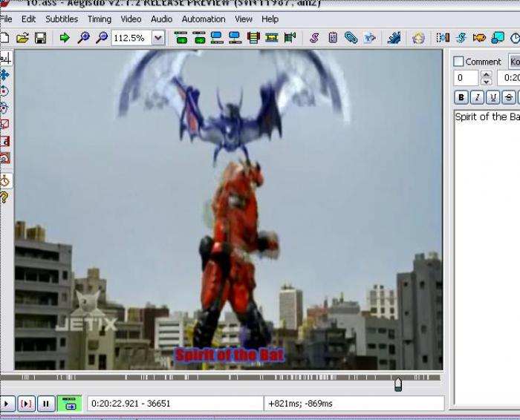Select vector clip visual tool
The image size is (520, 420).
[5, 158]
